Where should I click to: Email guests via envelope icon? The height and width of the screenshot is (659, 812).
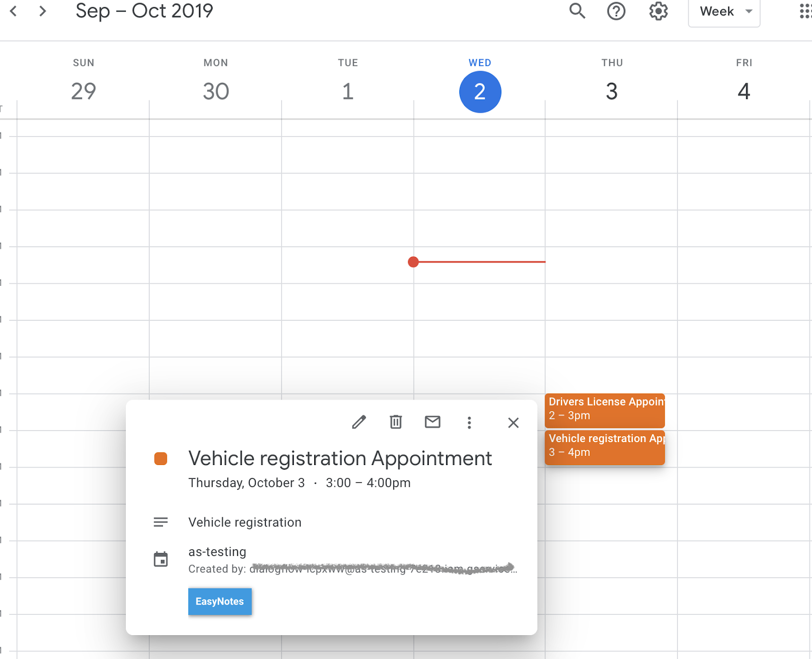[432, 422]
